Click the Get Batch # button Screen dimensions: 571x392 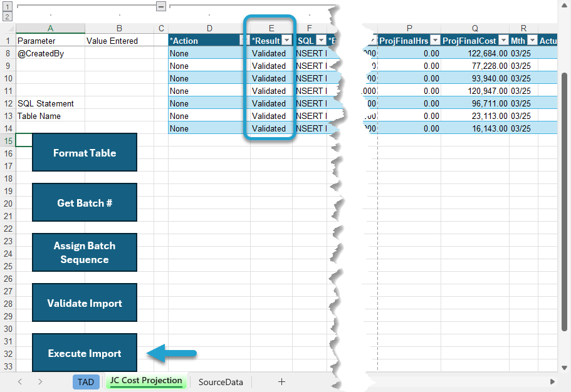click(85, 202)
